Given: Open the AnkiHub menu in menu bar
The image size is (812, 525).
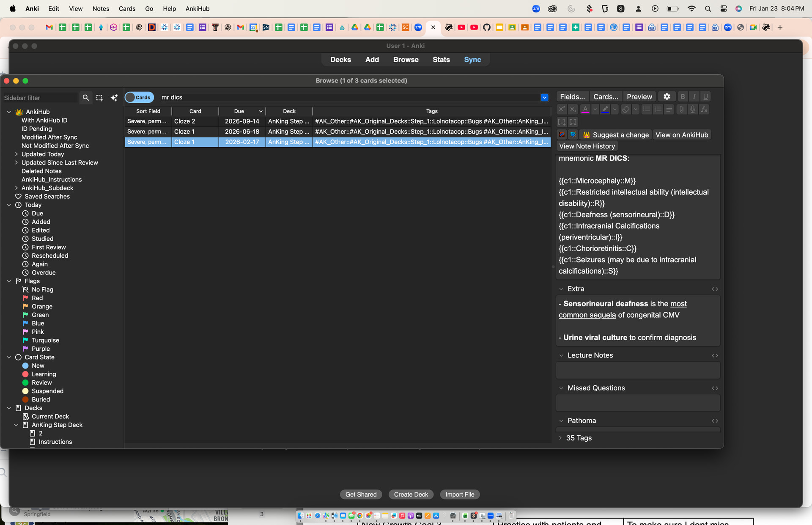Looking at the screenshot, I should click(x=197, y=8).
